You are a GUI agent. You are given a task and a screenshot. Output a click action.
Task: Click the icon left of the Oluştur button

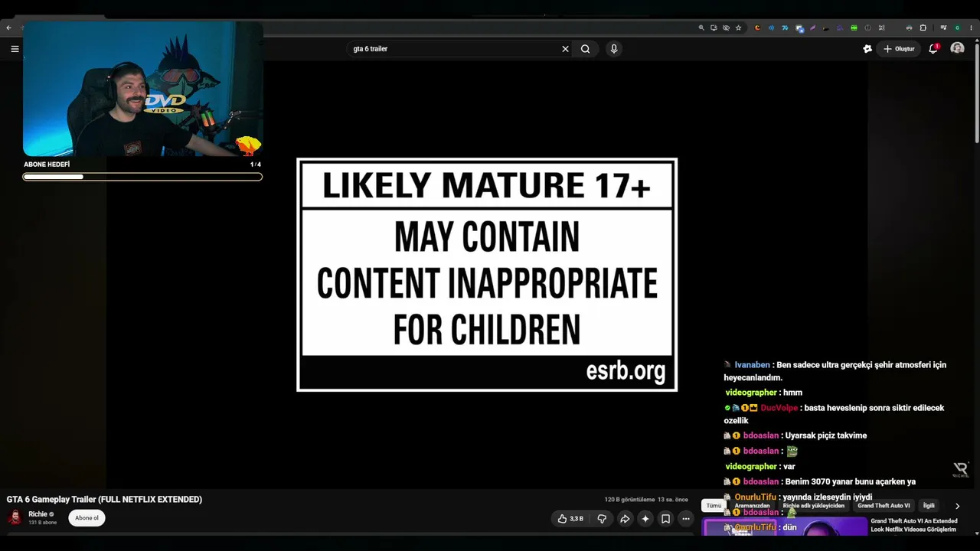tap(867, 49)
